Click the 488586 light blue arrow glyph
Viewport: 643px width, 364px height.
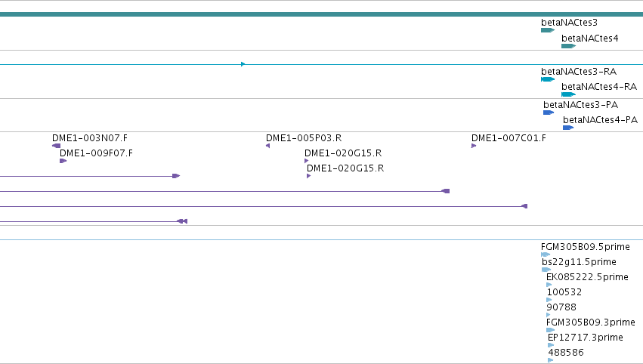pyautogui.click(x=550, y=360)
